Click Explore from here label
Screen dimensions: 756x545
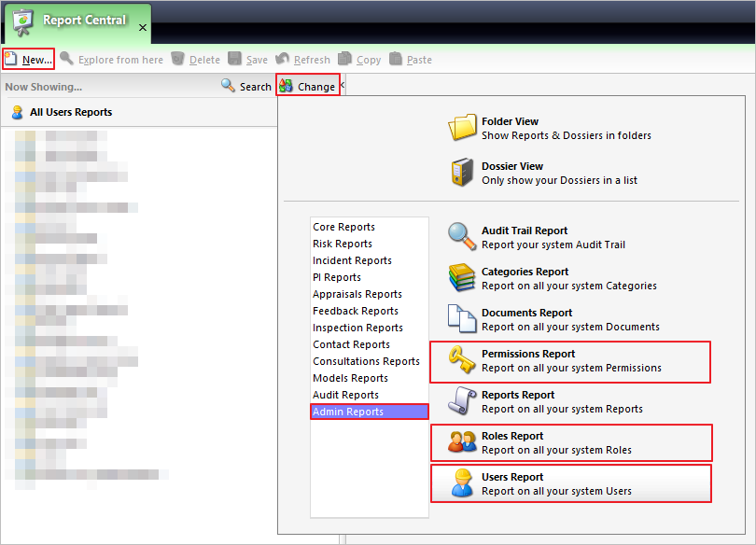coord(120,60)
